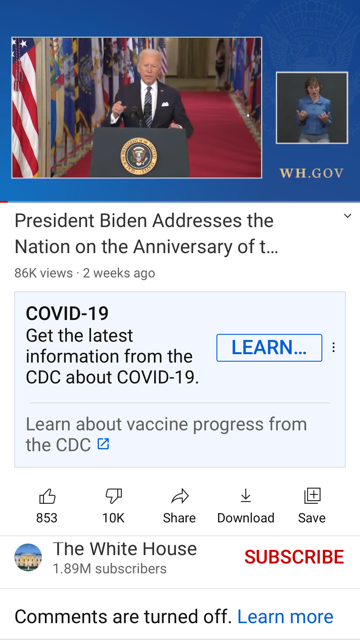This screenshot has height=640, width=360.
Task: Click the external link icon beside CDC
Action: coord(103,444)
